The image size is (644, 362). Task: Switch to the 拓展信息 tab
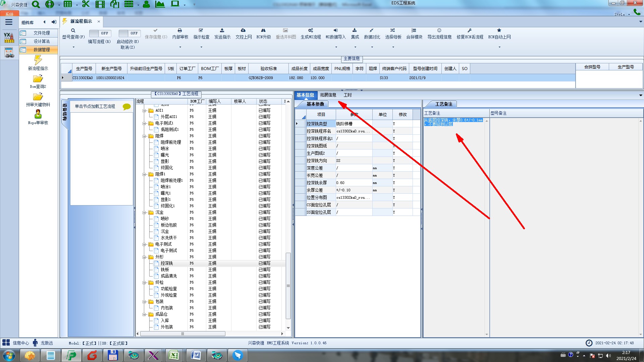point(328,95)
